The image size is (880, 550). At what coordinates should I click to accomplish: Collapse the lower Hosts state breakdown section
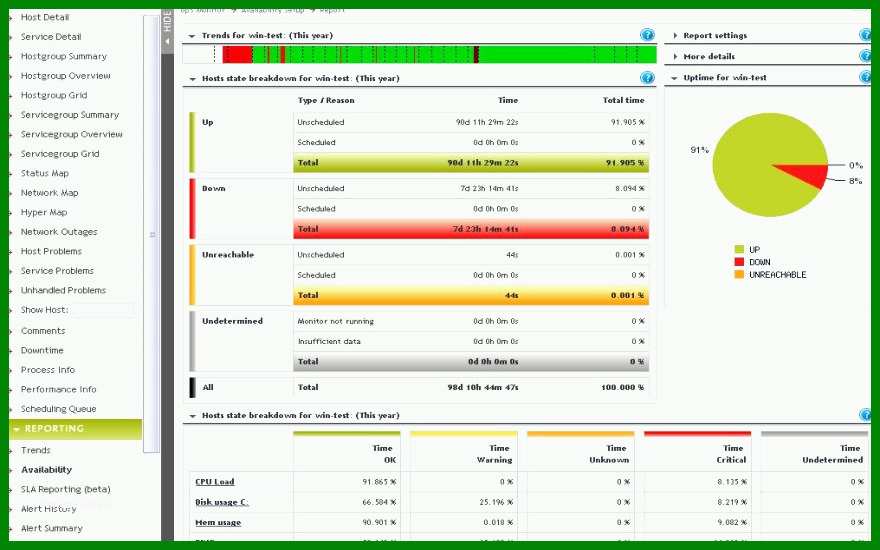[192, 416]
